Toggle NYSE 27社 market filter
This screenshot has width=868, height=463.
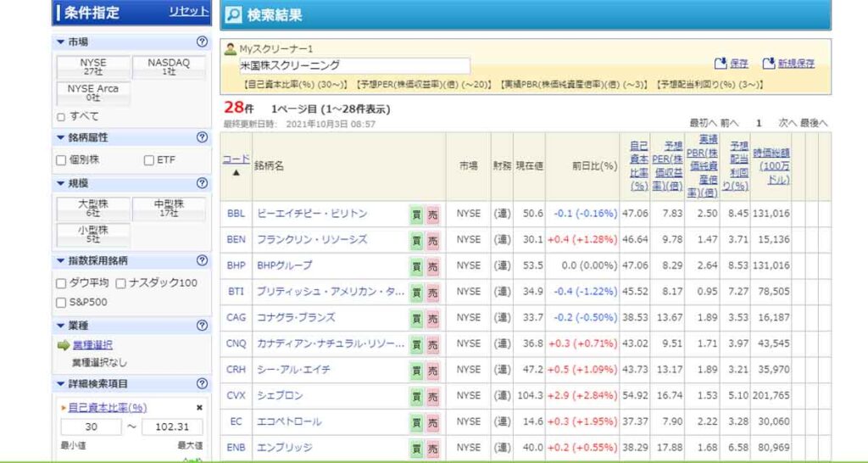click(x=93, y=67)
